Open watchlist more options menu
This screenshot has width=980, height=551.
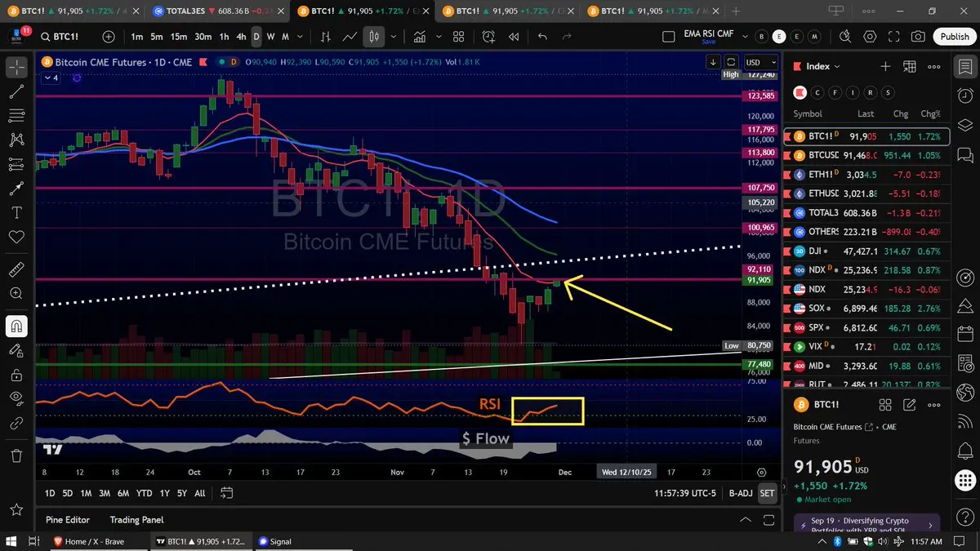935,66
